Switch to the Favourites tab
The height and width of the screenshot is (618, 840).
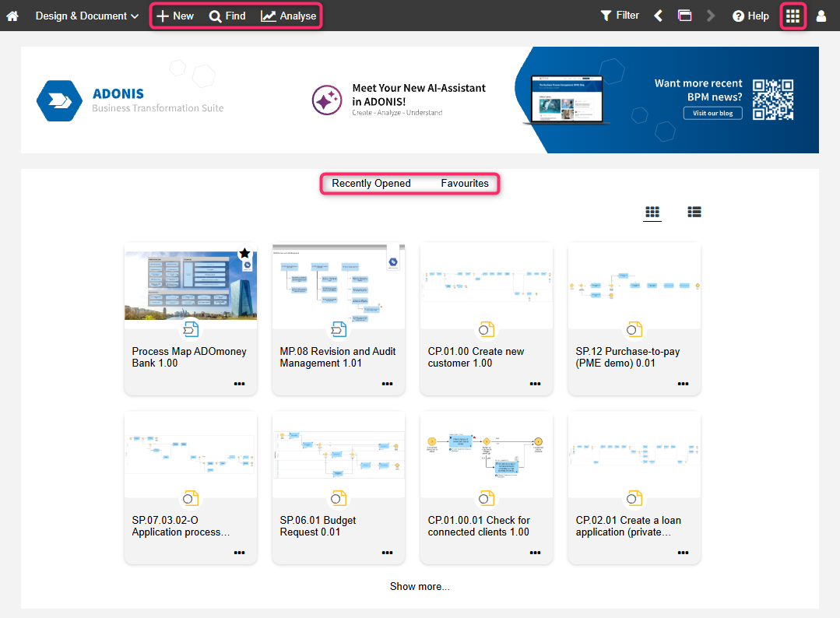pos(465,183)
